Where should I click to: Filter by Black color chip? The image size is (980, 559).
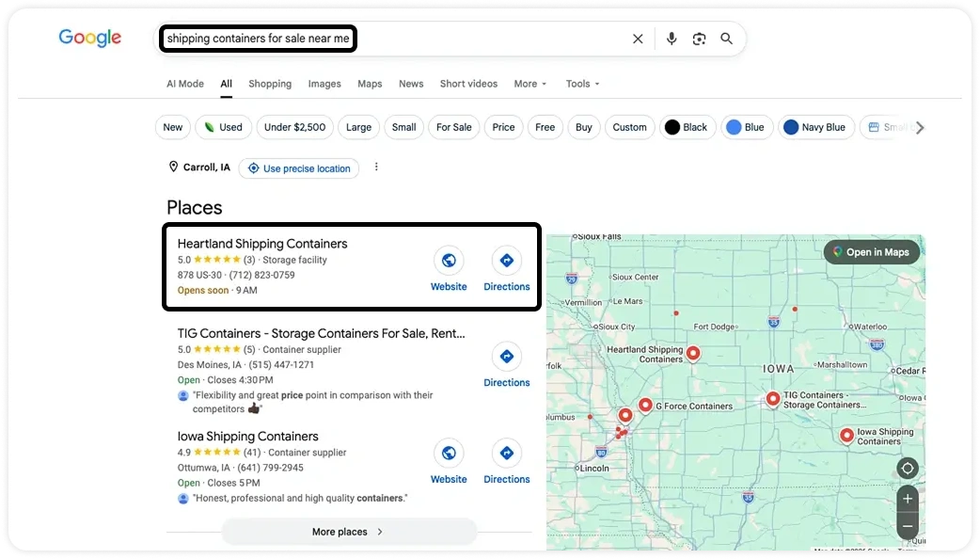point(687,128)
